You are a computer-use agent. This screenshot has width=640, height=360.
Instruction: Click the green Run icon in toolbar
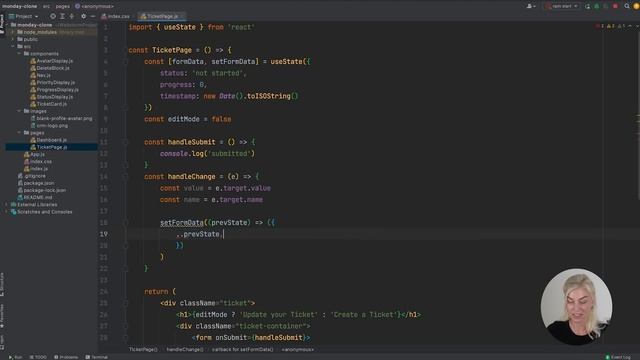point(597,6)
